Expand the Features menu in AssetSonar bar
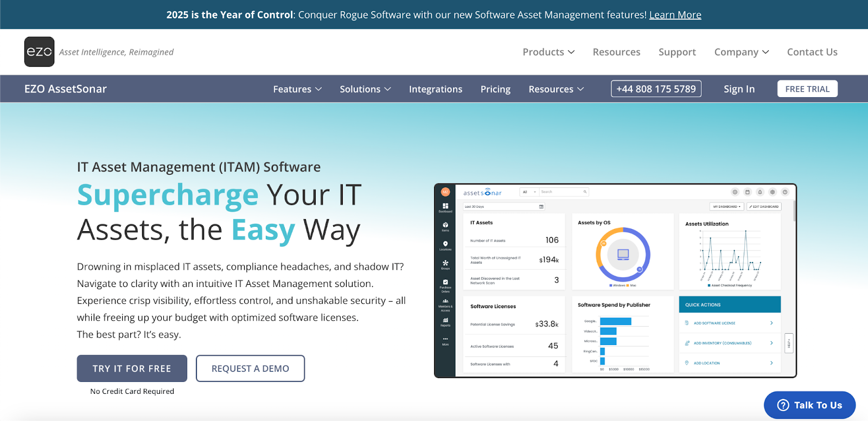Image resolution: width=868 pixels, height=421 pixels. coord(297,89)
